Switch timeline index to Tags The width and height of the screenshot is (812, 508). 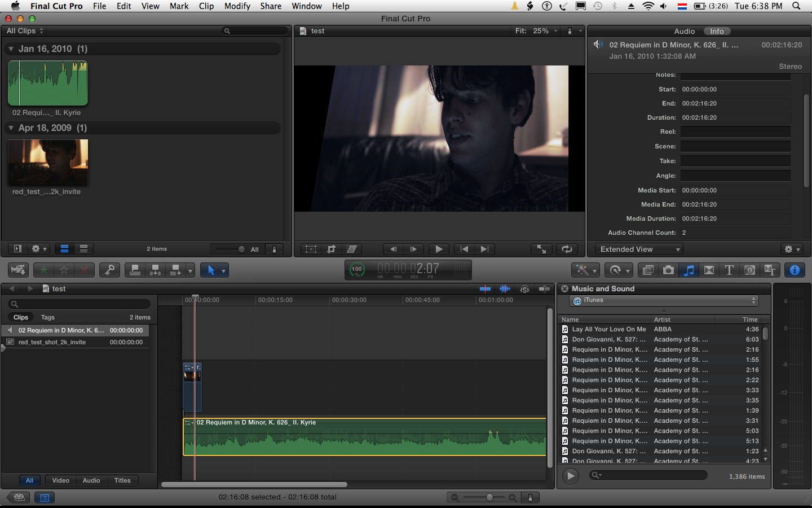click(48, 318)
